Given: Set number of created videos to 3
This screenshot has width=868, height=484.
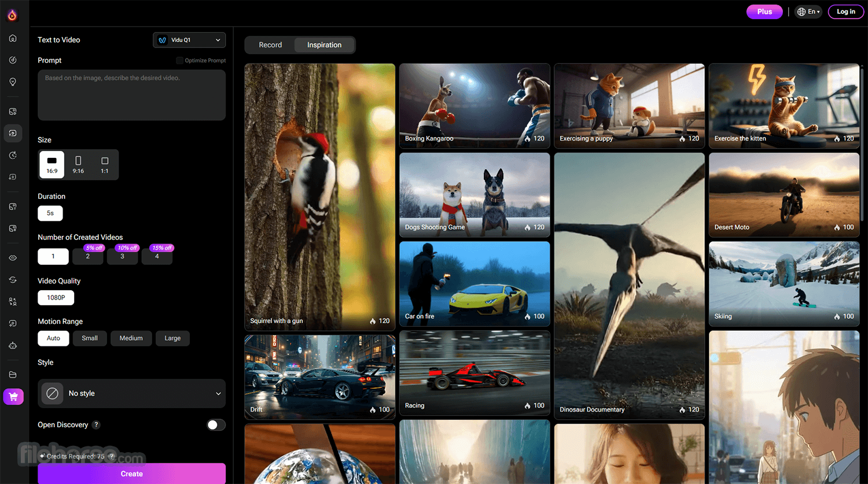Looking at the screenshot, I should [122, 256].
